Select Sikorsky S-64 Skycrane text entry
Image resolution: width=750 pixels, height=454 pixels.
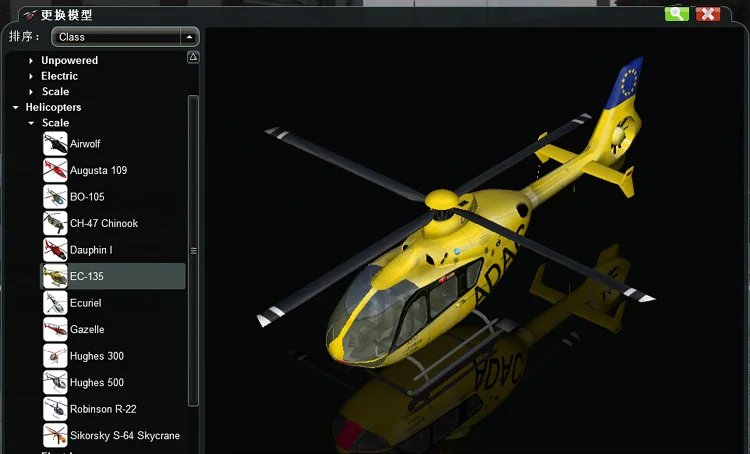[125, 436]
